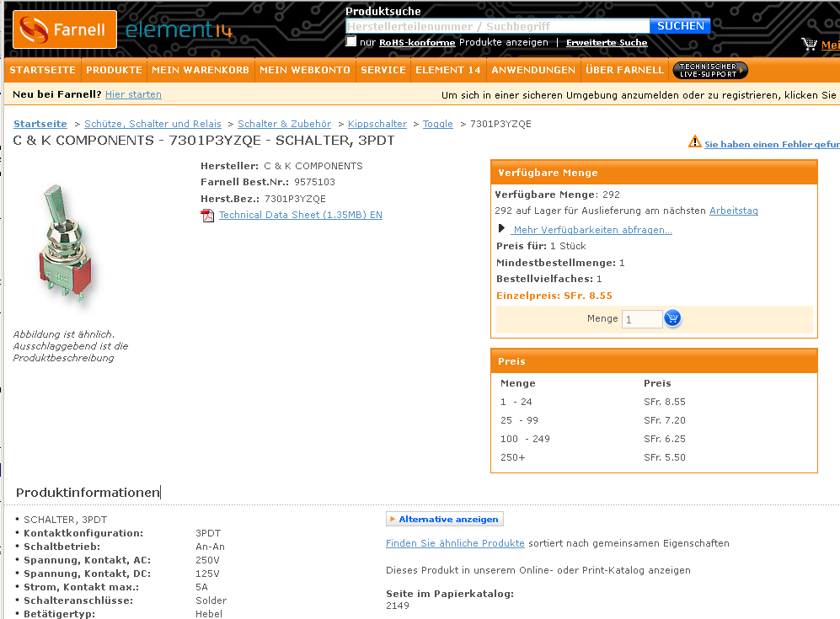Image resolution: width=840 pixels, height=619 pixels.
Task: Follow the RoHS-konforme link
Action: tap(417, 43)
